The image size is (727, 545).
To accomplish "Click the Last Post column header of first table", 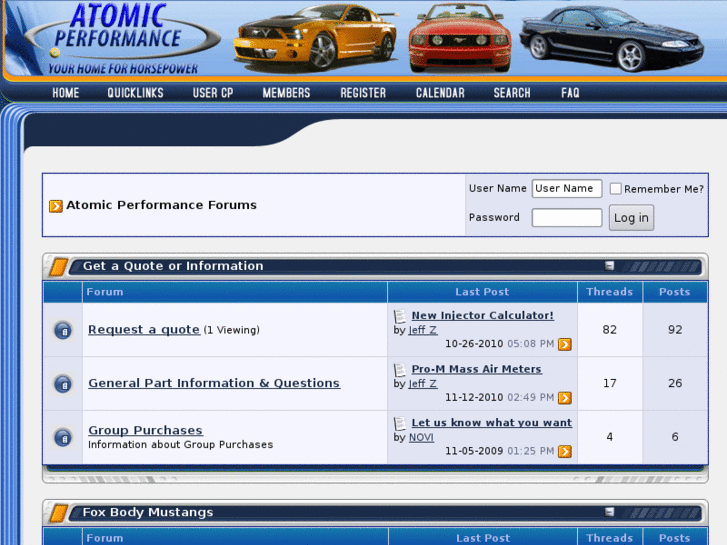I will (x=482, y=292).
